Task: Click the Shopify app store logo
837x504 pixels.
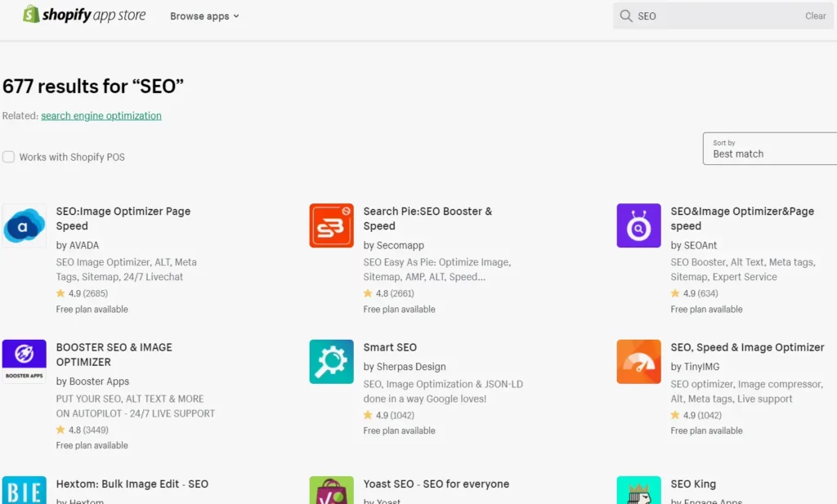Action: [84, 15]
